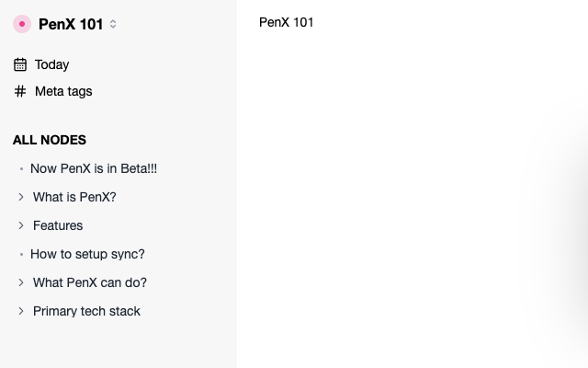Viewport: 588px width, 368px height.
Task: Expand the Primary tech stack chevron
Action: click(x=21, y=311)
